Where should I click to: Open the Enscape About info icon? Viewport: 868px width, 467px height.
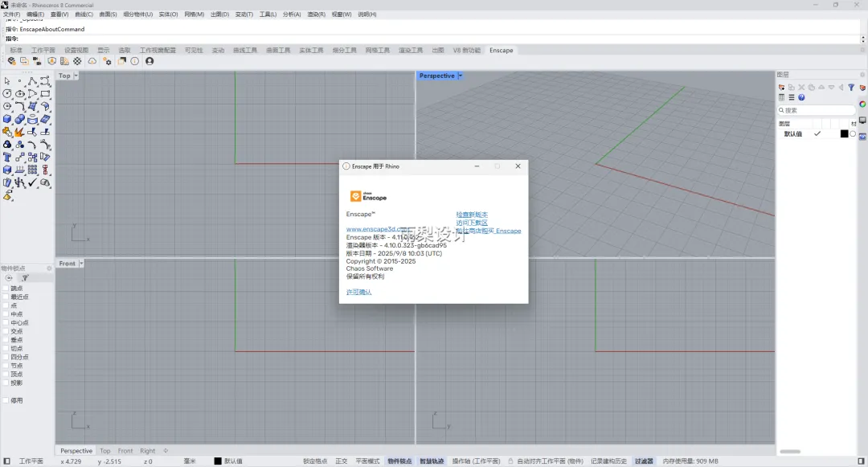click(x=134, y=61)
